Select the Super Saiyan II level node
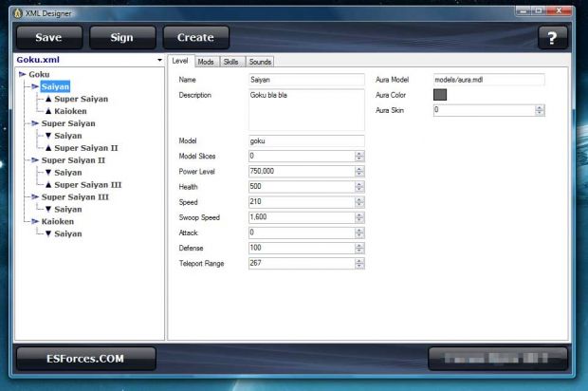Image resolution: width=588 pixels, height=391 pixels. click(73, 160)
